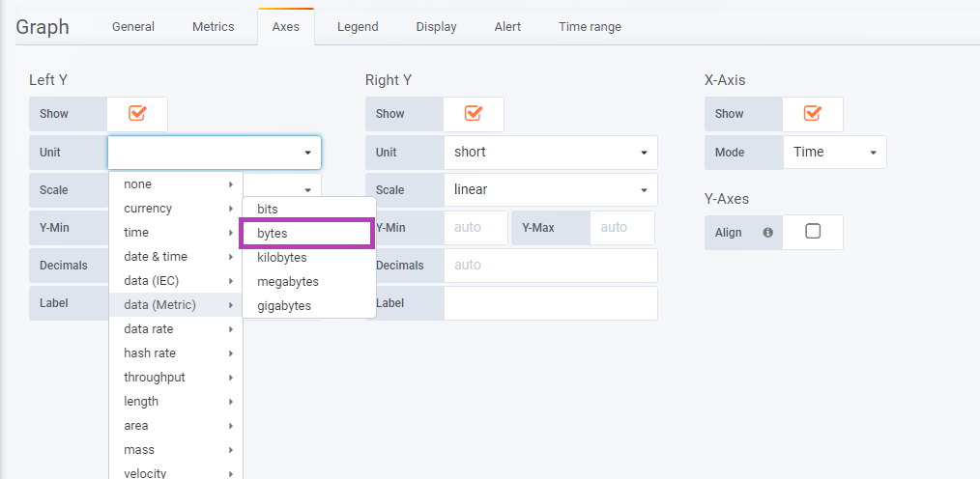Image resolution: width=980 pixels, height=479 pixels.
Task: Disable X-Axis Show checkbox
Action: (x=812, y=114)
